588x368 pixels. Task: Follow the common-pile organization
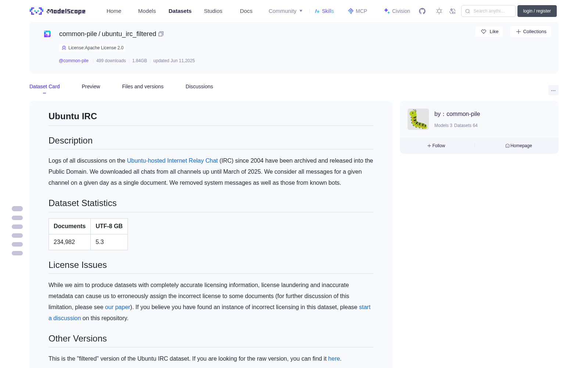[436, 146]
